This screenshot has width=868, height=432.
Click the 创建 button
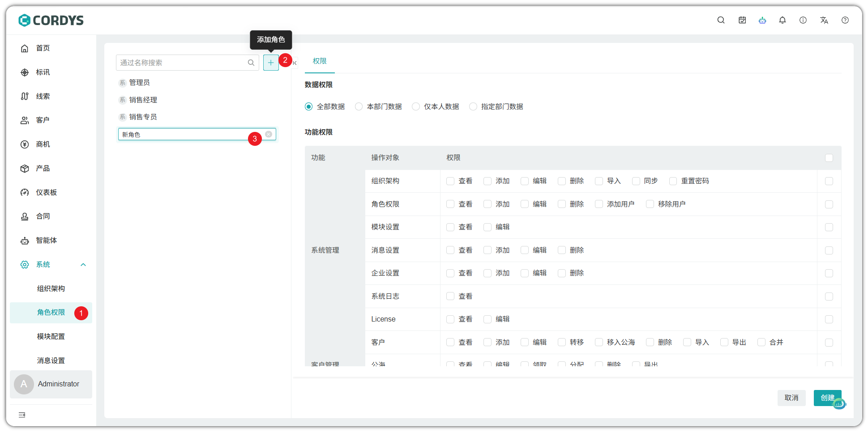point(827,398)
